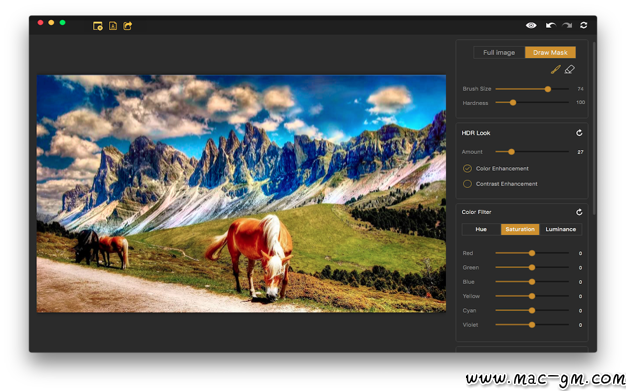626x391 pixels.
Task: Reset the HDR Look section
Action: tap(579, 133)
